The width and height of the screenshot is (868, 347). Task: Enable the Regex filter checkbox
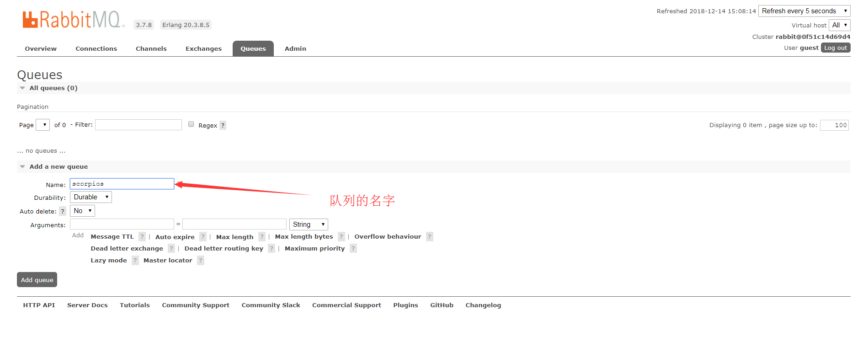point(191,124)
